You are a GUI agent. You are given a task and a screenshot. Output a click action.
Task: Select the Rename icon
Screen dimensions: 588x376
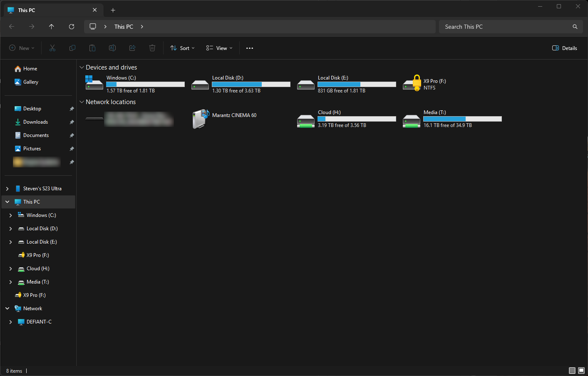click(112, 48)
